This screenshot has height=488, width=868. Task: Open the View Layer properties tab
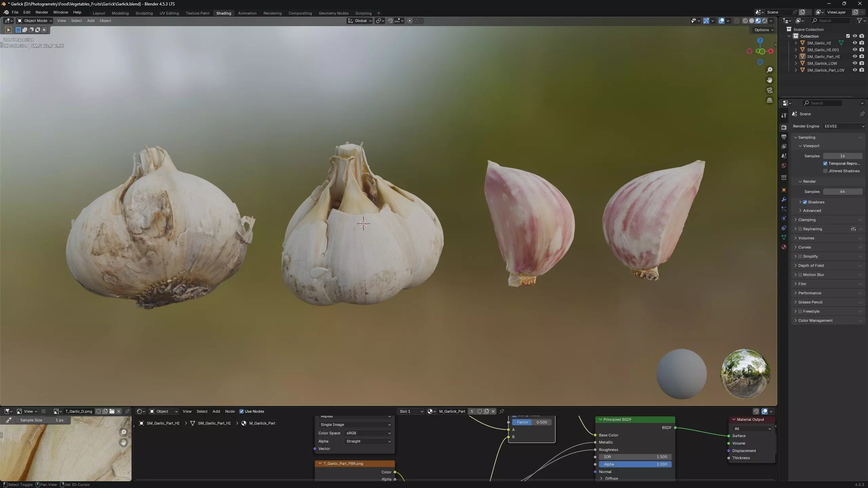[784, 147]
